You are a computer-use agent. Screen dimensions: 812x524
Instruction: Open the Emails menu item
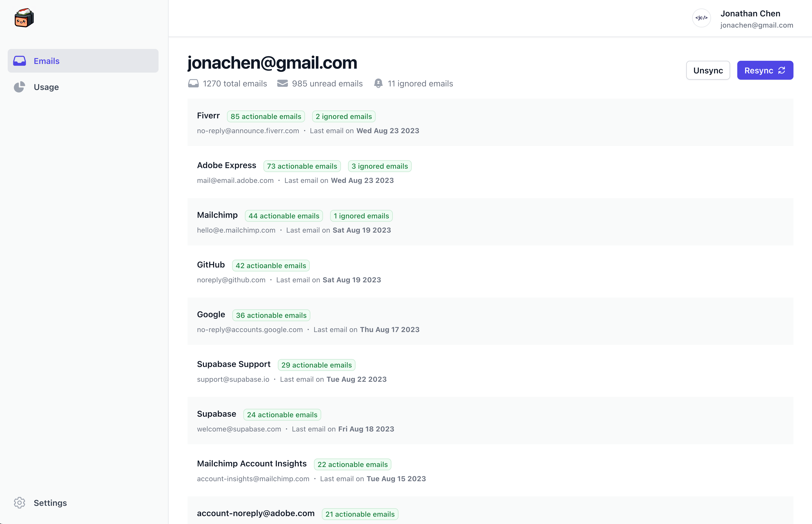pos(83,61)
